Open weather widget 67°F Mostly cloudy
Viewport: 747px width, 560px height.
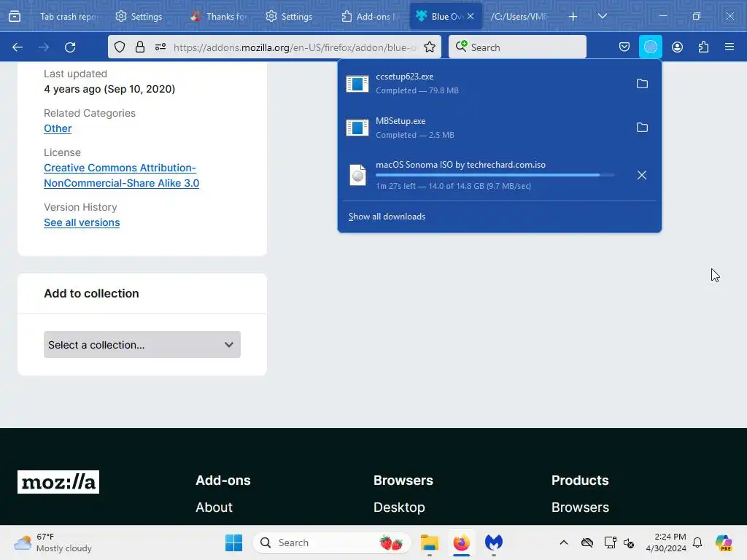53,542
